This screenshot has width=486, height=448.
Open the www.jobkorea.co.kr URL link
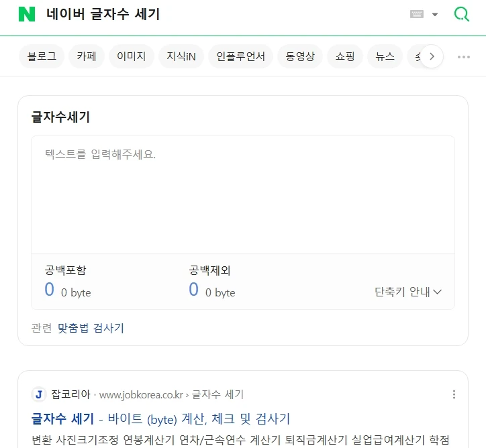click(x=142, y=395)
